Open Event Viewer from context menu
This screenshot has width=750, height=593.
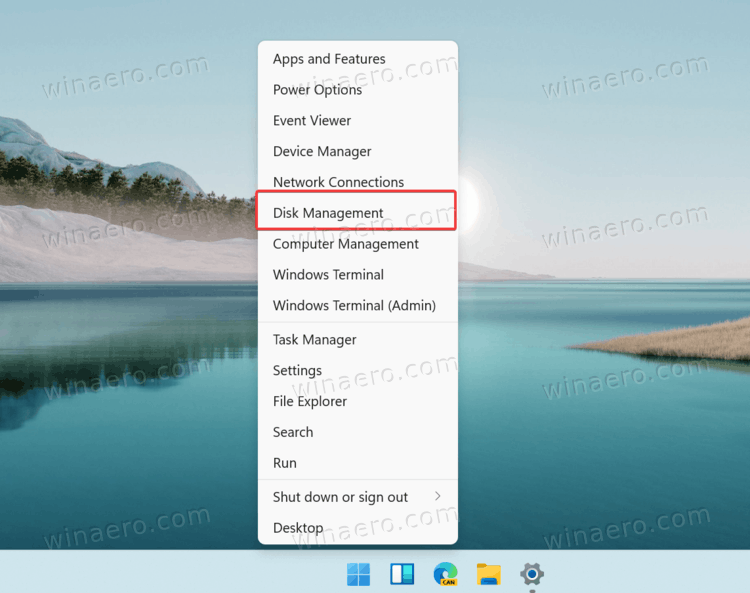[358, 121]
